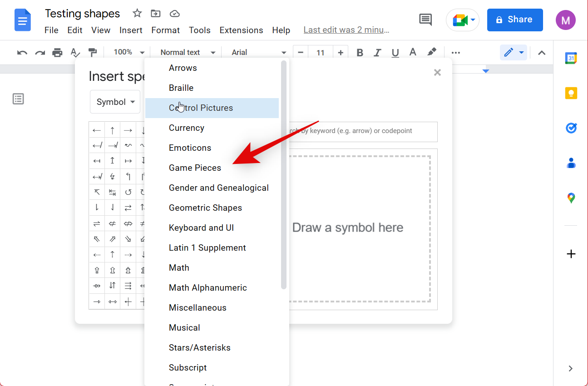Open the View menu
The image size is (588, 386).
point(101,30)
